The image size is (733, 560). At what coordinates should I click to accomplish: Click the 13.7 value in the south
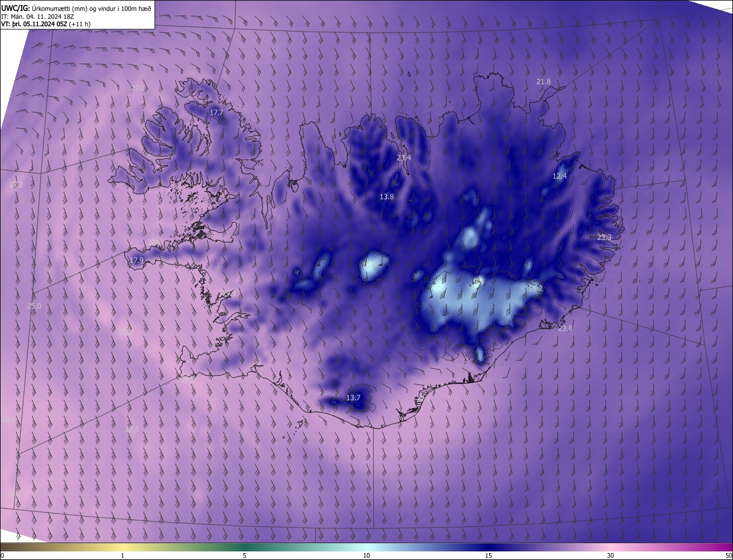(353, 397)
